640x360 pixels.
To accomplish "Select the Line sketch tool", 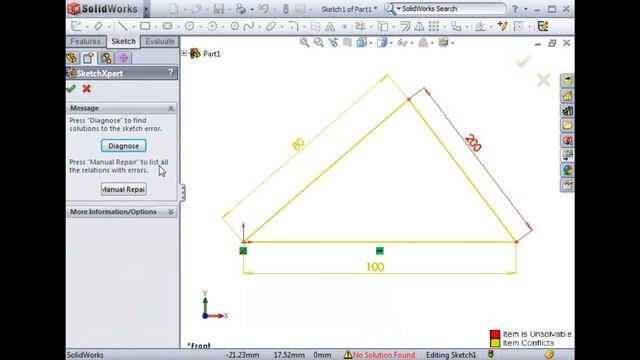I will [122, 26].
